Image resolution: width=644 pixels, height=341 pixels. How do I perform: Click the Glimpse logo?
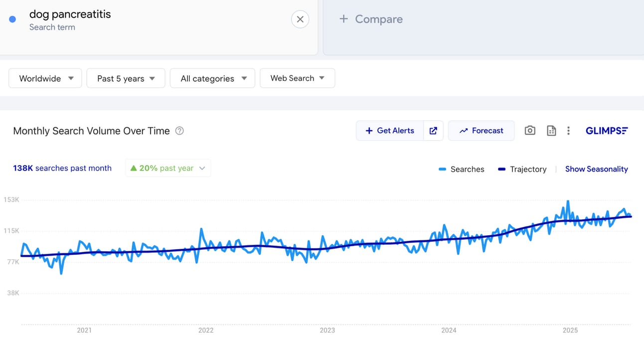[x=607, y=131]
